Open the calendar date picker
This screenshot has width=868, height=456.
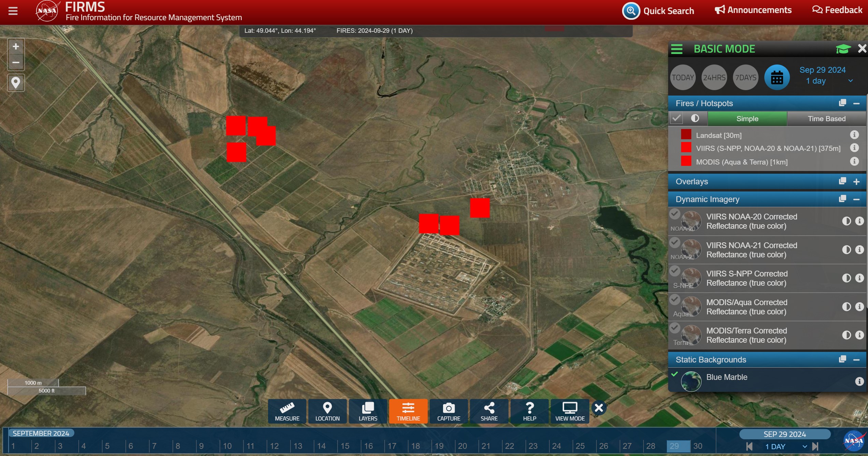click(x=777, y=77)
